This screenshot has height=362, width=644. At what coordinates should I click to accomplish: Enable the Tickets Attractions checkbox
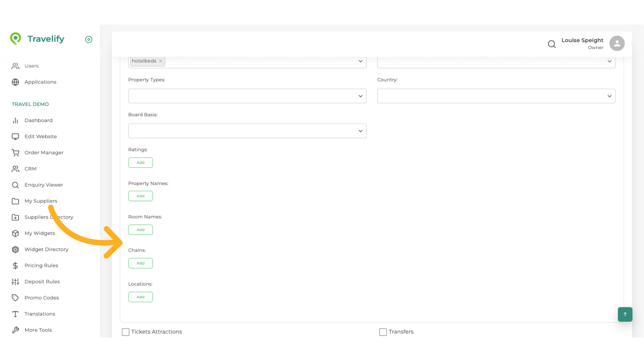pos(125,332)
